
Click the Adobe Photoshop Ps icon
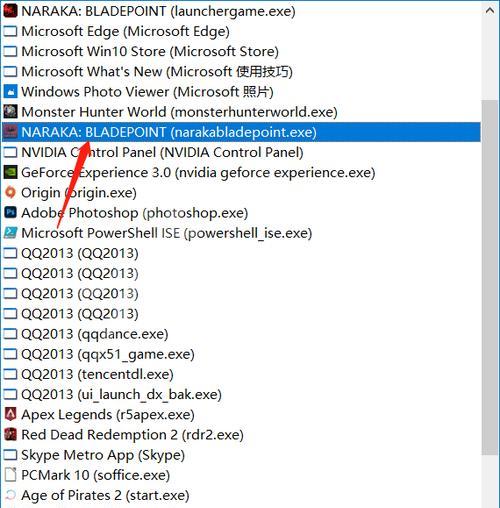coord(10,213)
